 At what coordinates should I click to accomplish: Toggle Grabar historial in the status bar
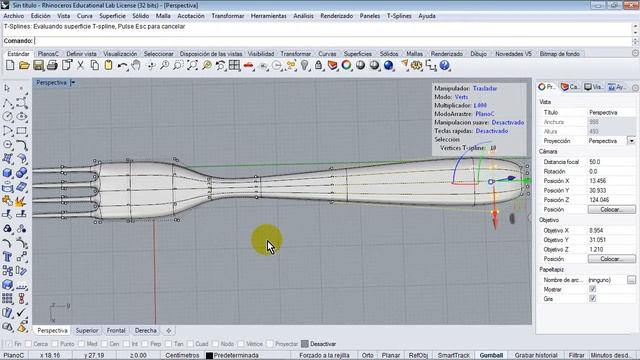point(536,356)
